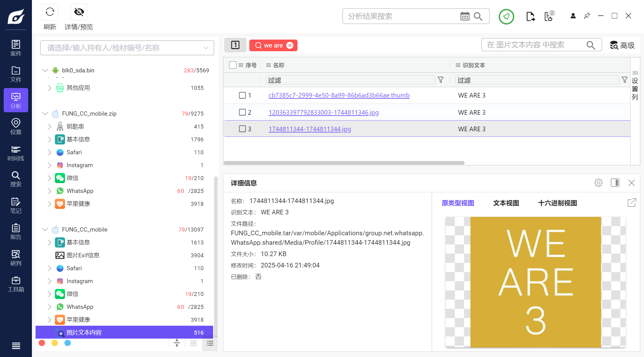
Task: Expand the WhatsApp node under FUNG_CC_mobile.zip
Action: point(49,191)
